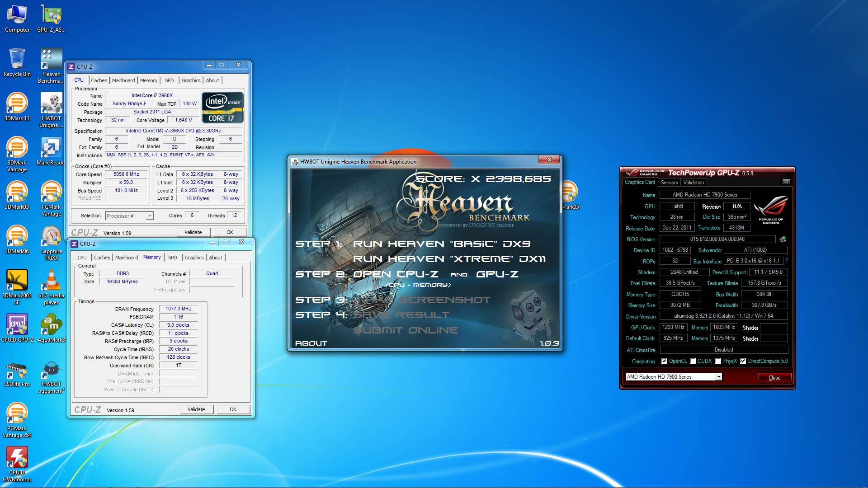Launch 3DMark03 desktop icon
Screen dimensions: 868x488
tap(17, 196)
